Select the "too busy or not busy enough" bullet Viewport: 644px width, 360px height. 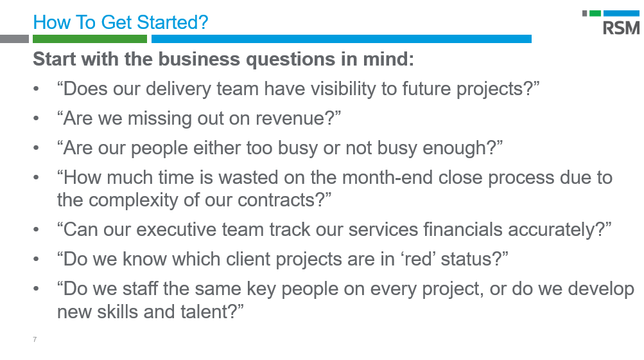(x=280, y=147)
